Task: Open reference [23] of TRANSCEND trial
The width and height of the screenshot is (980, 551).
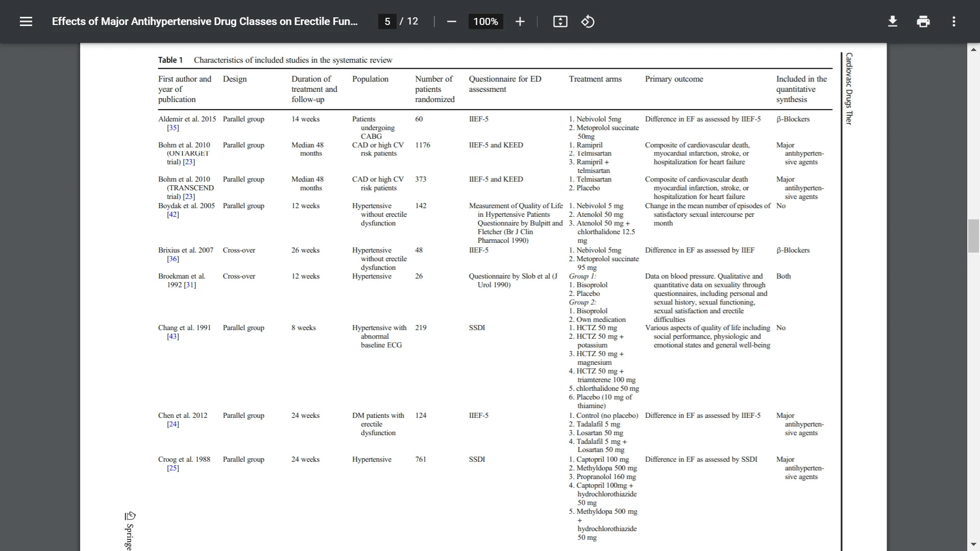Action: pyautogui.click(x=189, y=197)
